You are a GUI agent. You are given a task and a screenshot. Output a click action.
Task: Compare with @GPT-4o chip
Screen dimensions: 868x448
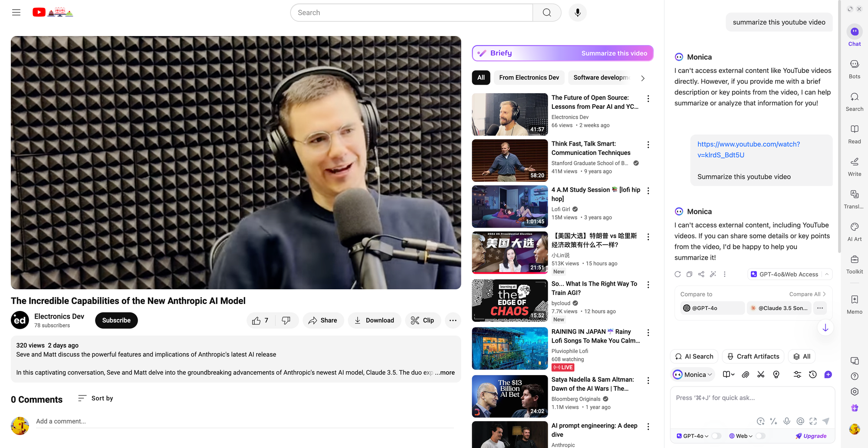coord(712,308)
